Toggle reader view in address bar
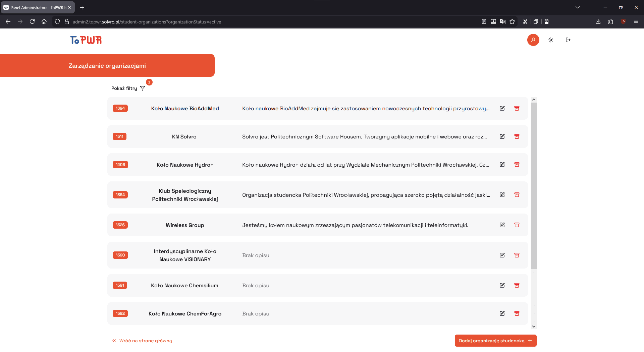 point(484,21)
